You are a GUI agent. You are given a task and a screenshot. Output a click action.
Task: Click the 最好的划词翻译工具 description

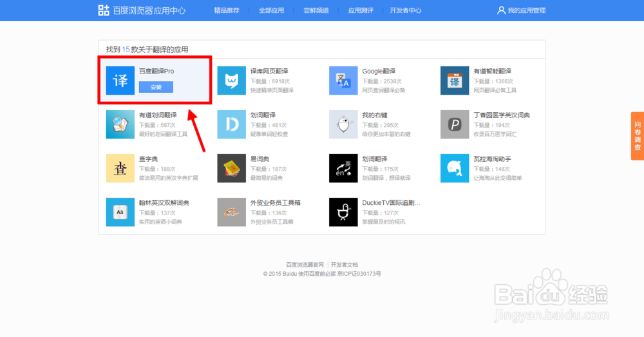pyautogui.click(x=163, y=135)
